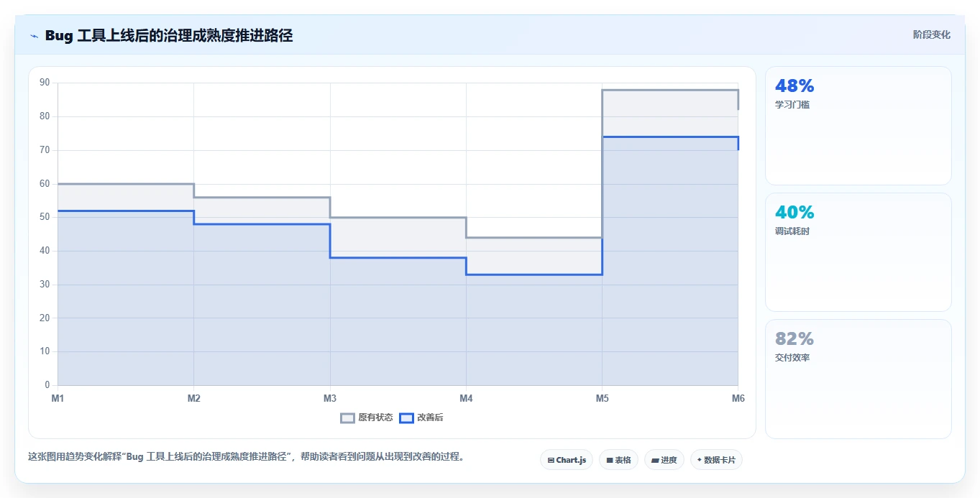Image resolution: width=980 pixels, height=498 pixels.
Task: Click the M1 axis label
Action: (58, 398)
